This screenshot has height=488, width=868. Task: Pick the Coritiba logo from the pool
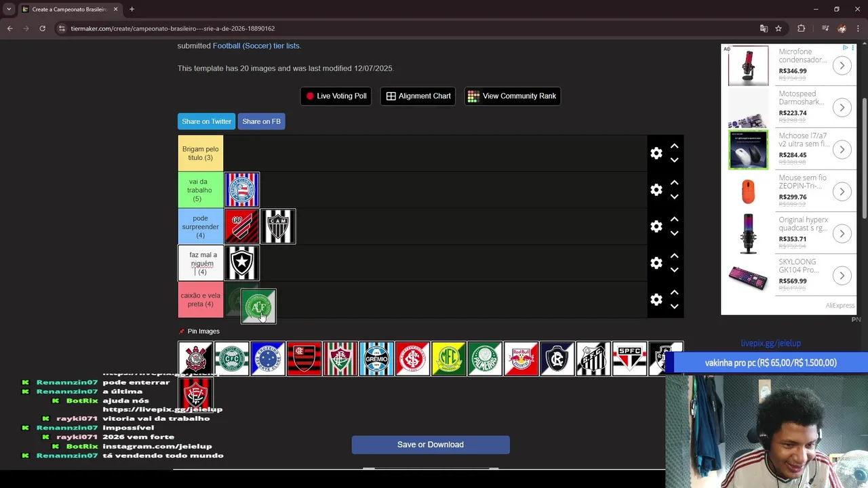(x=232, y=359)
